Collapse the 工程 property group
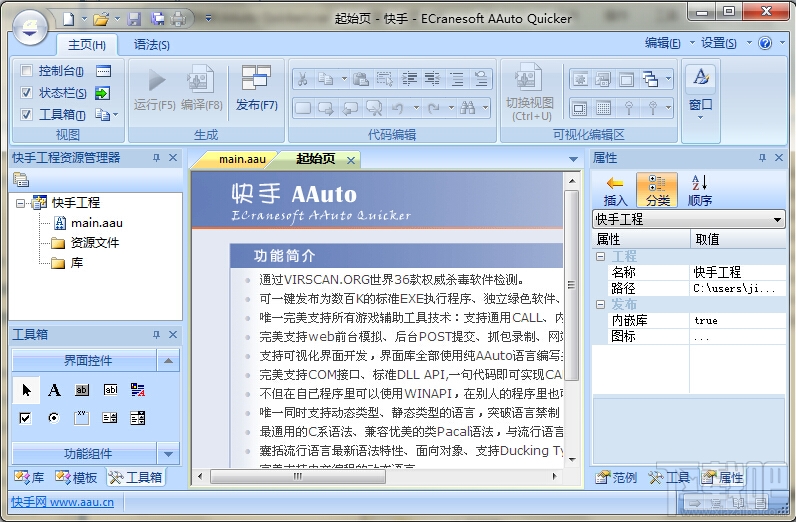Image resolution: width=796 pixels, height=522 pixels. (x=601, y=256)
